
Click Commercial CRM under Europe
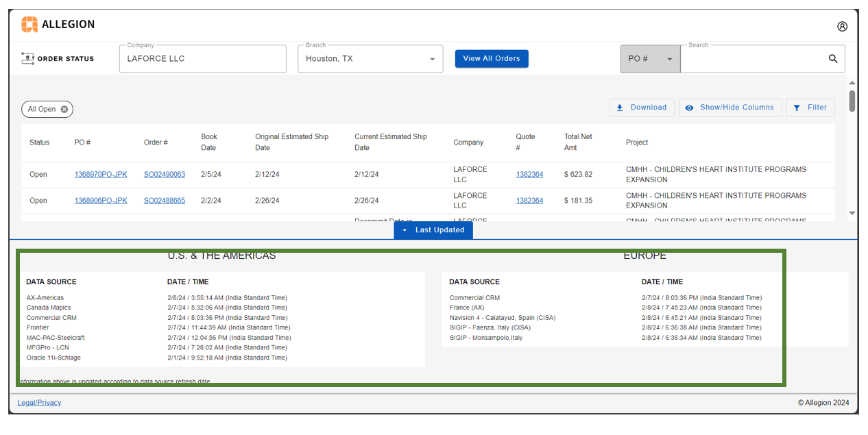[x=474, y=298]
